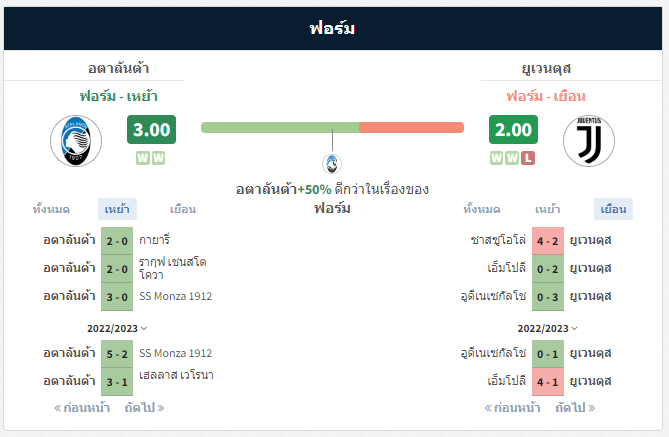Viewport: 669px width, 437px height.
Task: Go to ถัดไป page of Atalanta matches
Action: coord(144,408)
